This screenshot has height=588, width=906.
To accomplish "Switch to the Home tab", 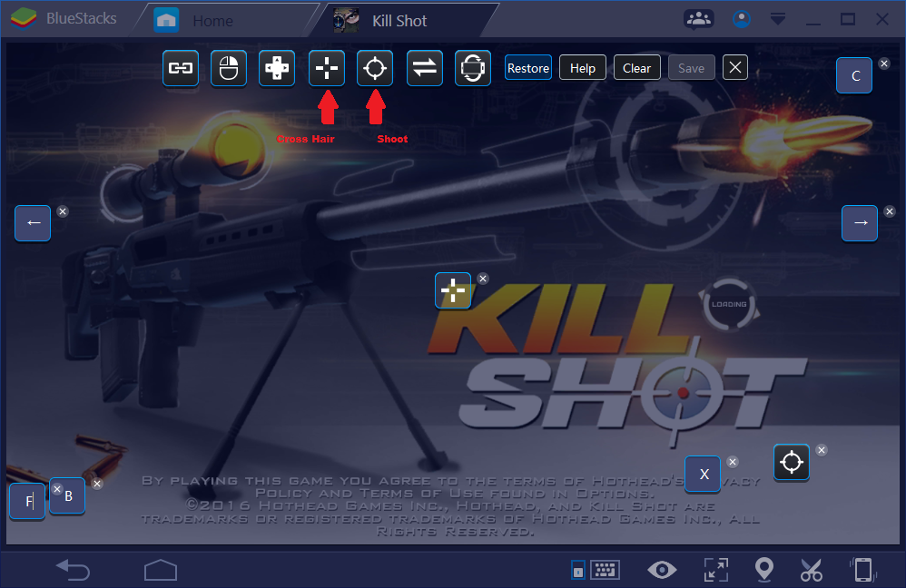I will point(213,21).
